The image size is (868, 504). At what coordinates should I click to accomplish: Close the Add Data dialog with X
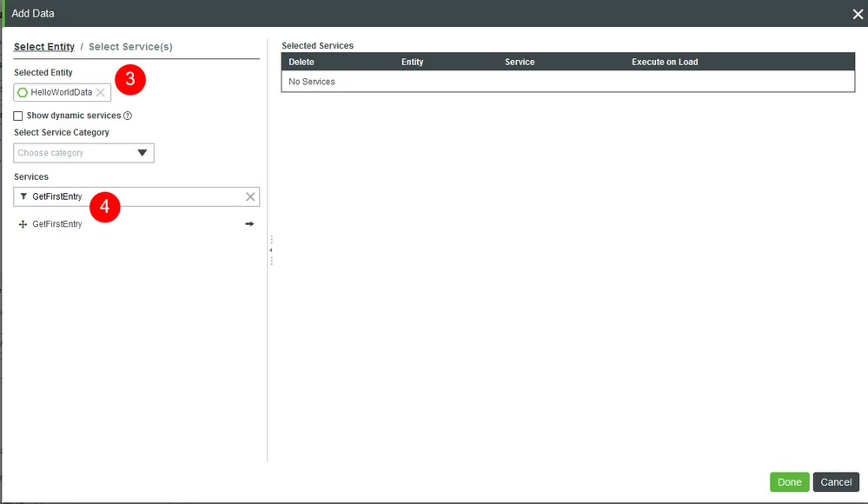point(858,13)
